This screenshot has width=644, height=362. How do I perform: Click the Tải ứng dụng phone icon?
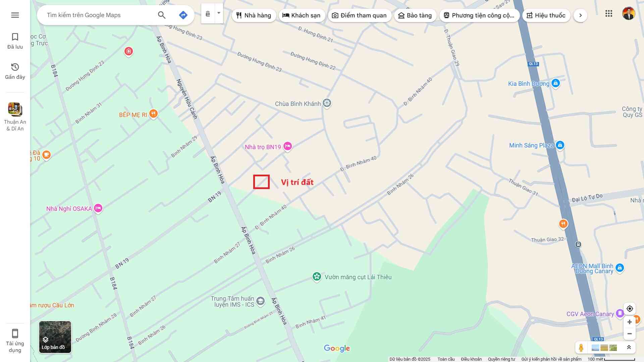[x=15, y=334]
